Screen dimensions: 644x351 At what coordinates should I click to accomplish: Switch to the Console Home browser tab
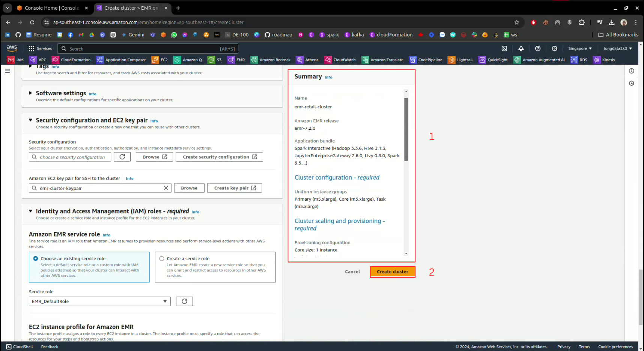coord(51,8)
